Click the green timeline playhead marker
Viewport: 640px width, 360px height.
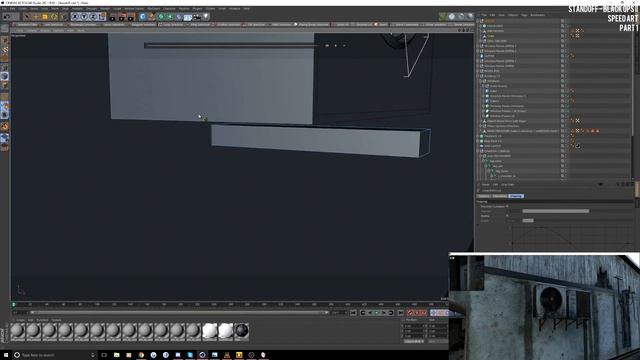click(13, 304)
